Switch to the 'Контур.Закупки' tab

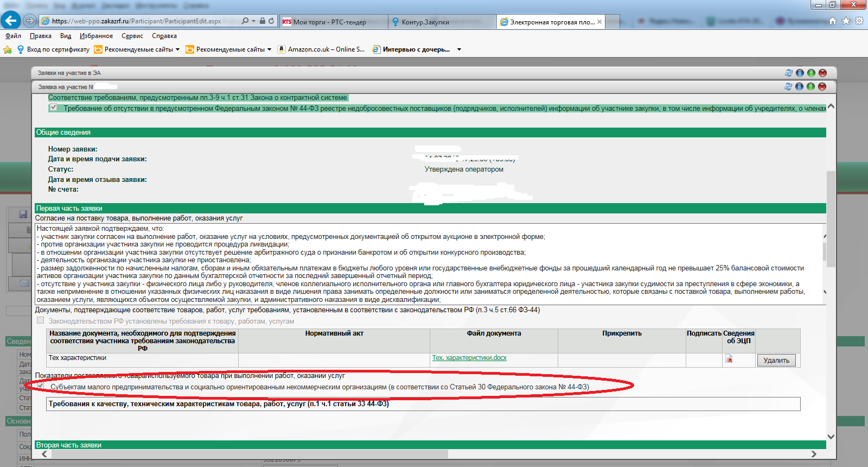tap(425, 22)
